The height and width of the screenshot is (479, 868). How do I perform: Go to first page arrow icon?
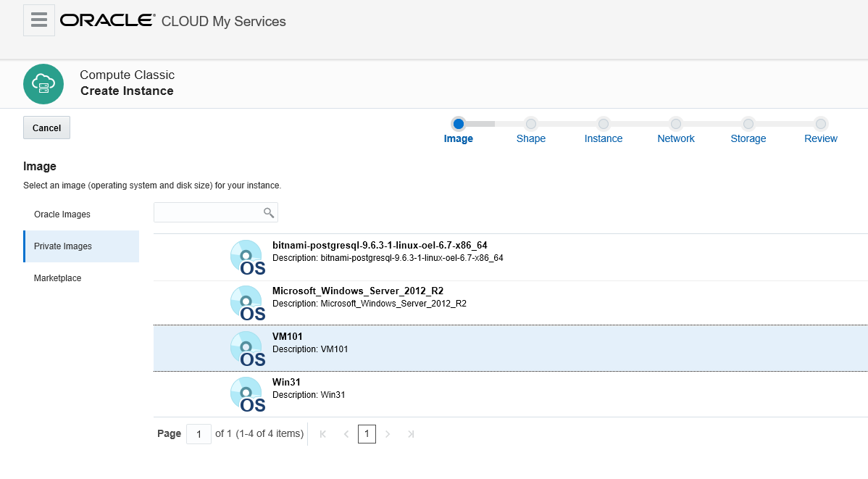(322, 434)
